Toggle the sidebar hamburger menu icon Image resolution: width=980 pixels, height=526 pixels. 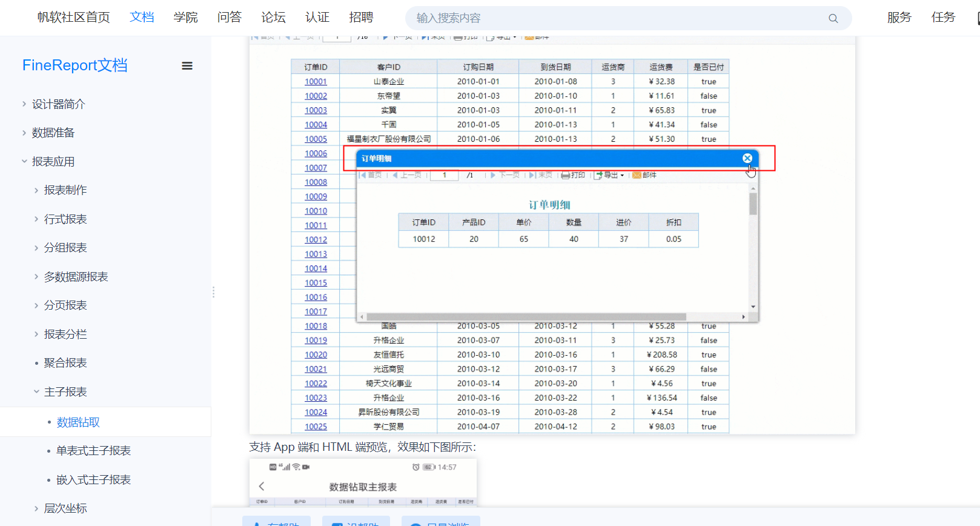click(x=187, y=65)
